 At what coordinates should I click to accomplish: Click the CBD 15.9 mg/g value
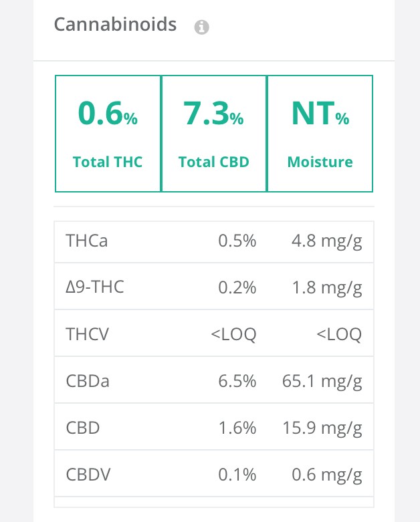coord(322,428)
